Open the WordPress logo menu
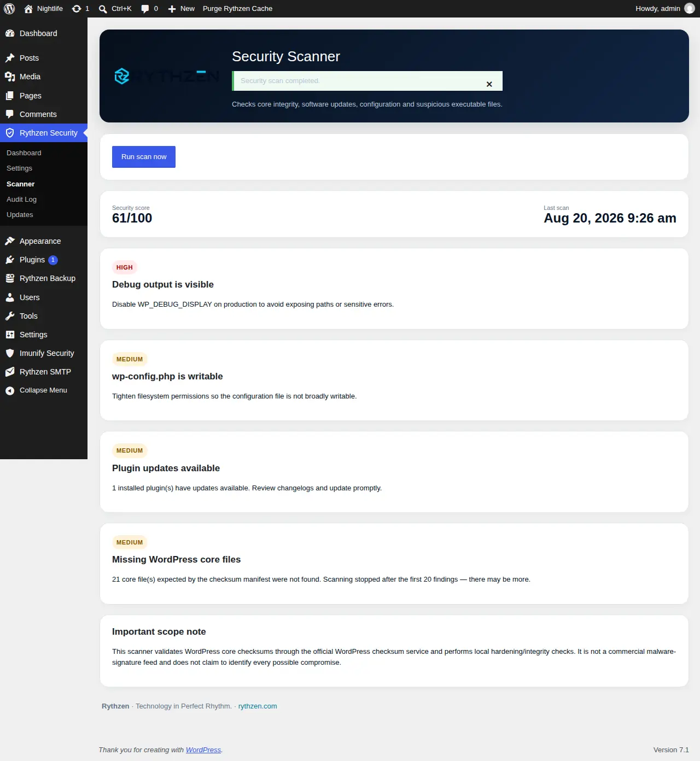This screenshot has width=700, height=761. [x=9, y=9]
